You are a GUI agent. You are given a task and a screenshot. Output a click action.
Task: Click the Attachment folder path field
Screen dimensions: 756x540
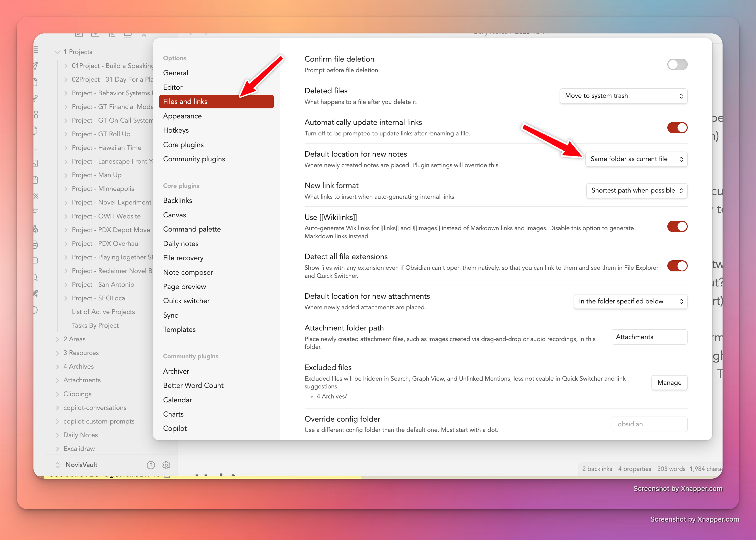649,337
